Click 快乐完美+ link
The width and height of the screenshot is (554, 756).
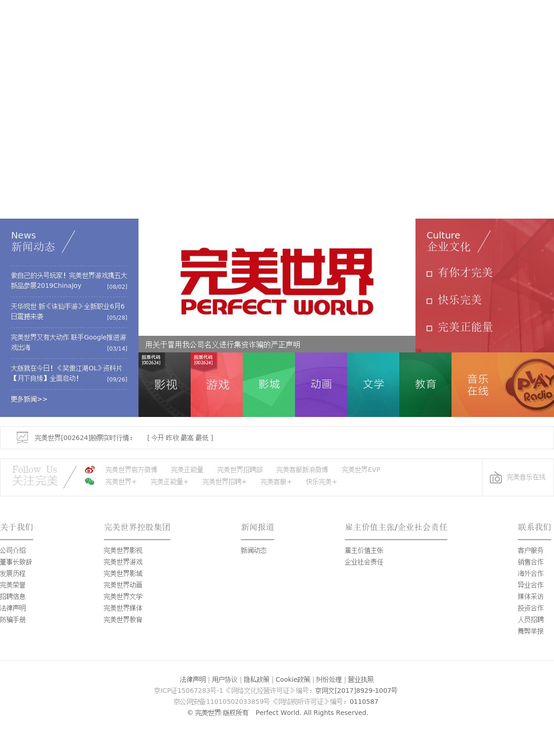321,482
